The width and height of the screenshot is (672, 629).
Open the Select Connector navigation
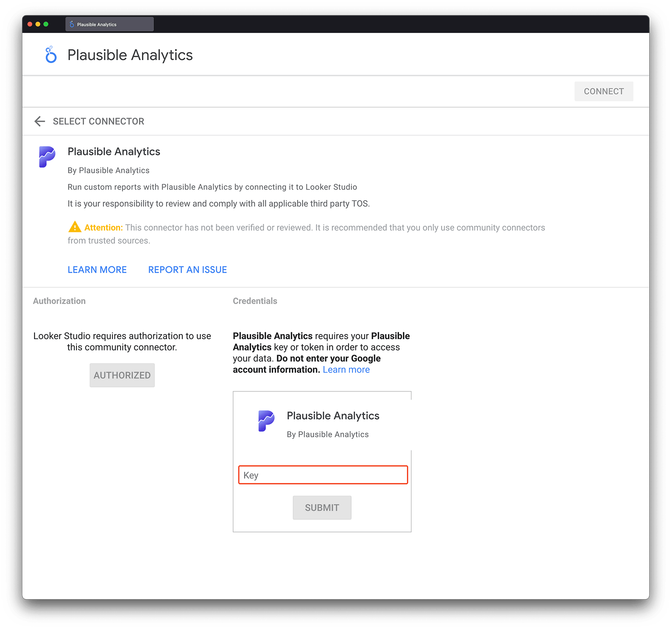[98, 121]
